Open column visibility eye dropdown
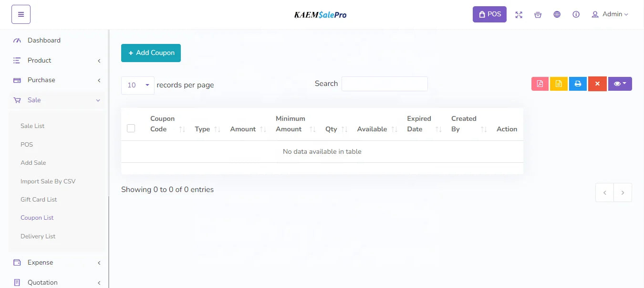Viewport: 644px width, 288px height. [x=620, y=84]
